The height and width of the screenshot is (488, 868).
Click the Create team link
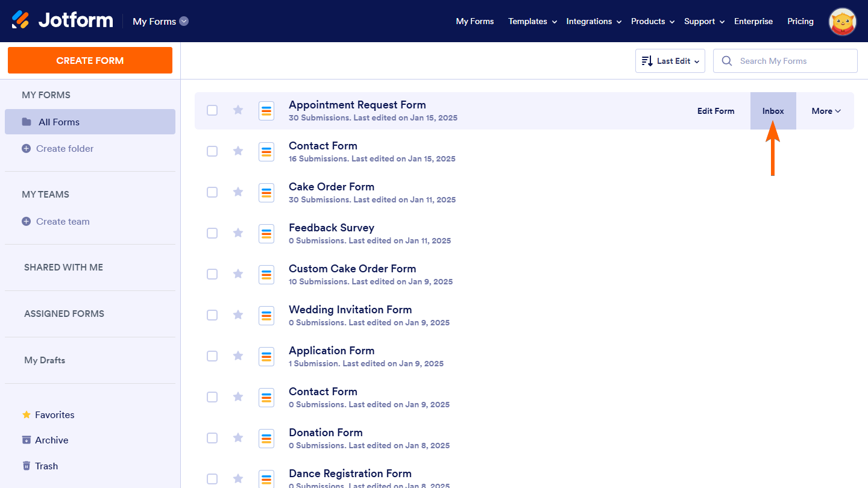click(x=63, y=221)
